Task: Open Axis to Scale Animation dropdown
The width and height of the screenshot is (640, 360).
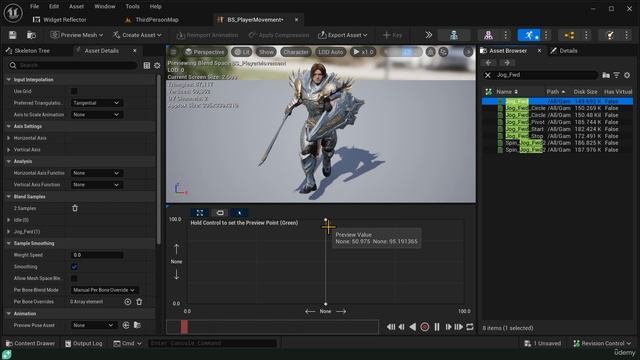Action: tap(96, 115)
